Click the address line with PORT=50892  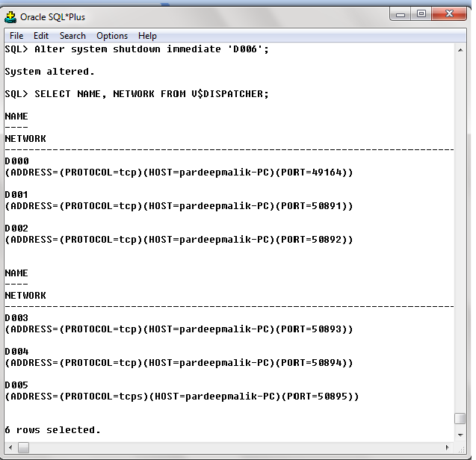coord(179,240)
